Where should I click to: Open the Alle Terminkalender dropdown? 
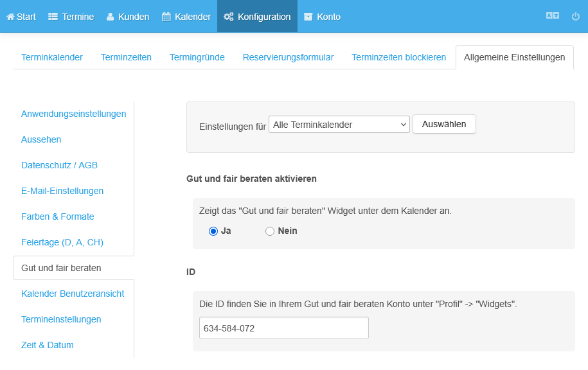[x=339, y=125]
